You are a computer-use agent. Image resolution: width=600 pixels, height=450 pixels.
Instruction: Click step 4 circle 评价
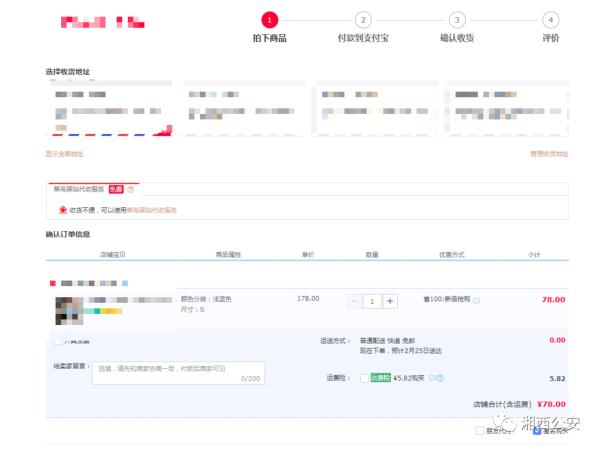(x=550, y=19)
